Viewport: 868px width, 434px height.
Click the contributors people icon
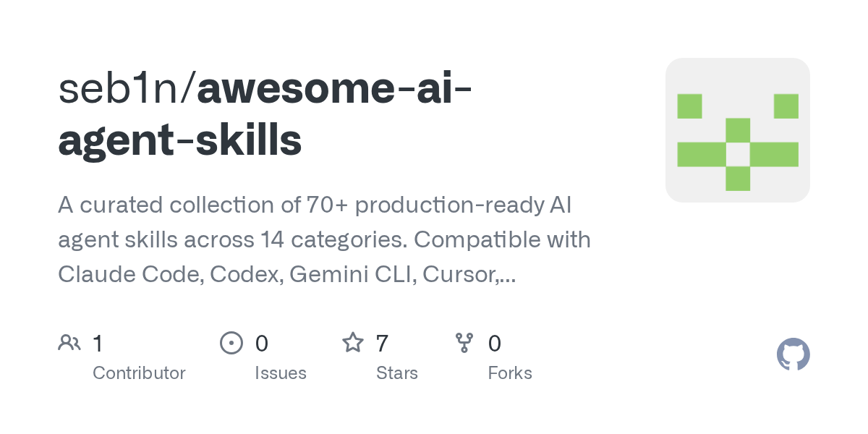69,342
